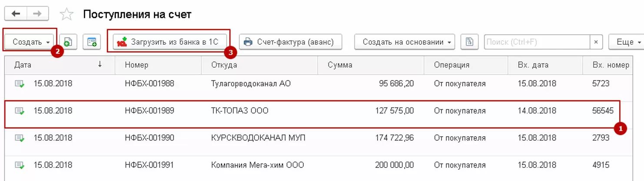Click in the Поиск (Ctrl+F) search field
This screenshot has height=181, width=644.
tap(537, 42)
